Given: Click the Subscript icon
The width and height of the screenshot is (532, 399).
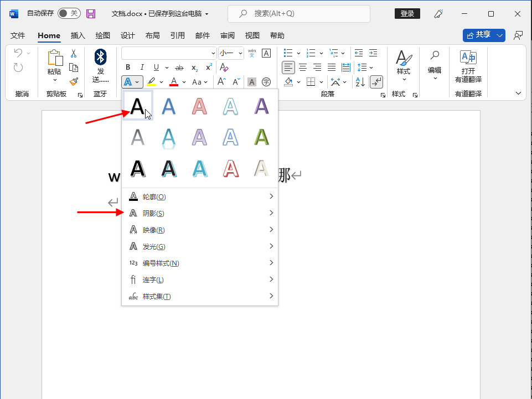Looking at the screenshot, I should 194,68.
